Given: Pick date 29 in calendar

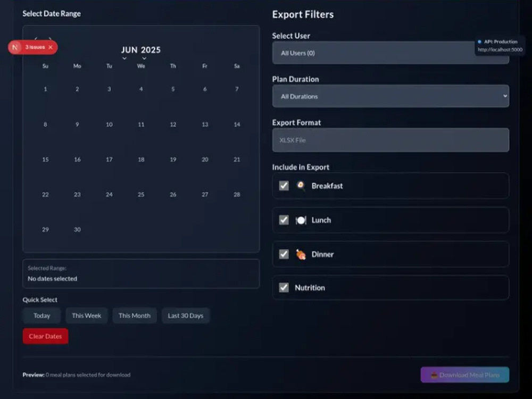Looking at the screenshot, I should tap(45, 230).
